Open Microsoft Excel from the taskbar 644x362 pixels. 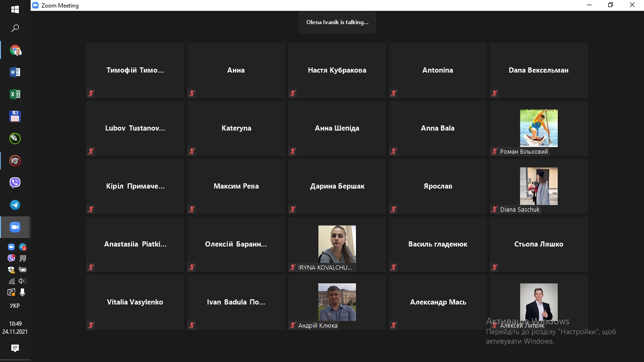(15, 94)
